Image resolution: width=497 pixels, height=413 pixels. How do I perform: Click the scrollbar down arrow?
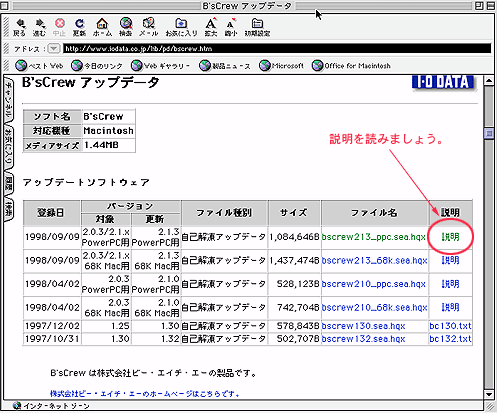click(489, 394)
